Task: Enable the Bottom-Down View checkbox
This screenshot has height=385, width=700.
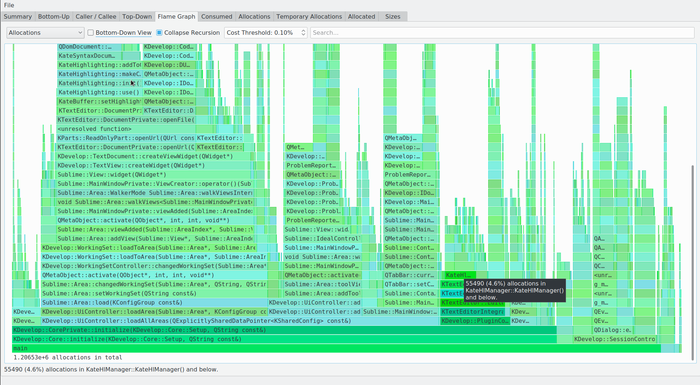Action: pos(91,33)
